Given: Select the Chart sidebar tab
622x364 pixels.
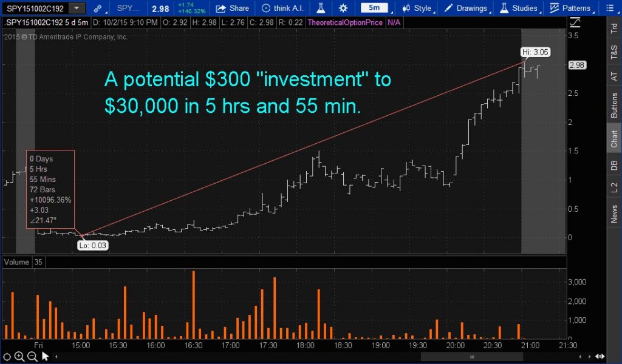Looking at the screenshot, I should (x=614, y=139).
